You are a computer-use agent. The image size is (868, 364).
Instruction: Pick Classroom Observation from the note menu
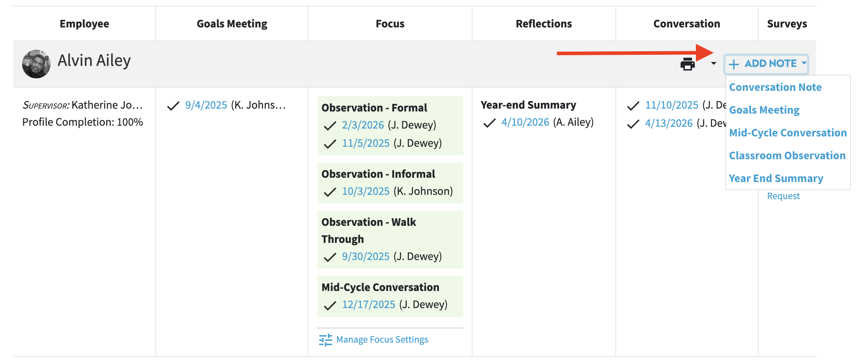tap(787, 156)
